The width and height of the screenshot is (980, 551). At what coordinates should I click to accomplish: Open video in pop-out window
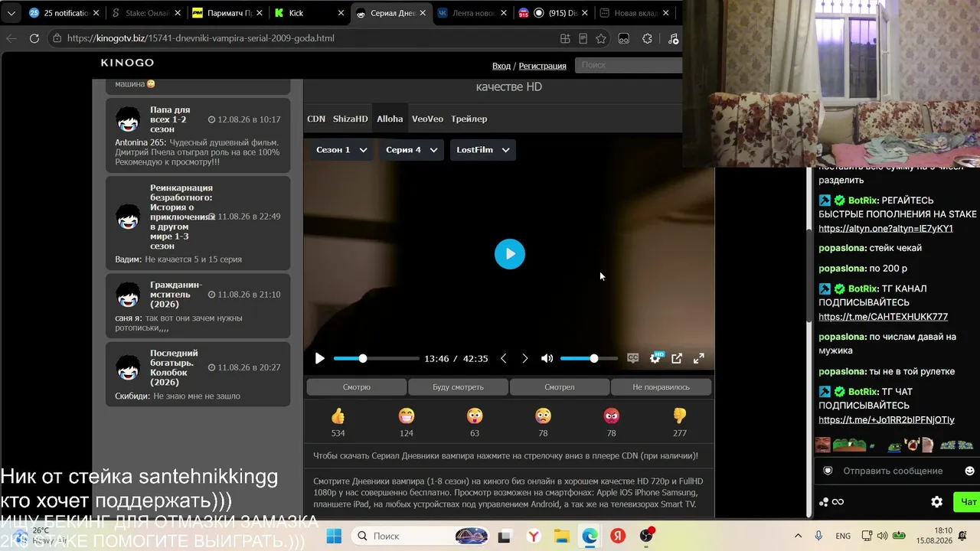677,358
